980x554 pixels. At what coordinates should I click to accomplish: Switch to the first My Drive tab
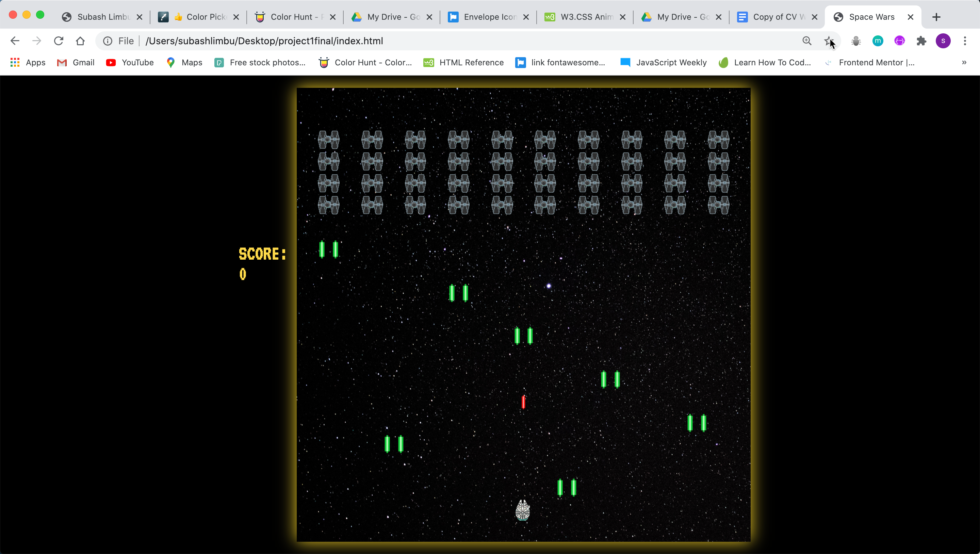click(x=392, y=17)
